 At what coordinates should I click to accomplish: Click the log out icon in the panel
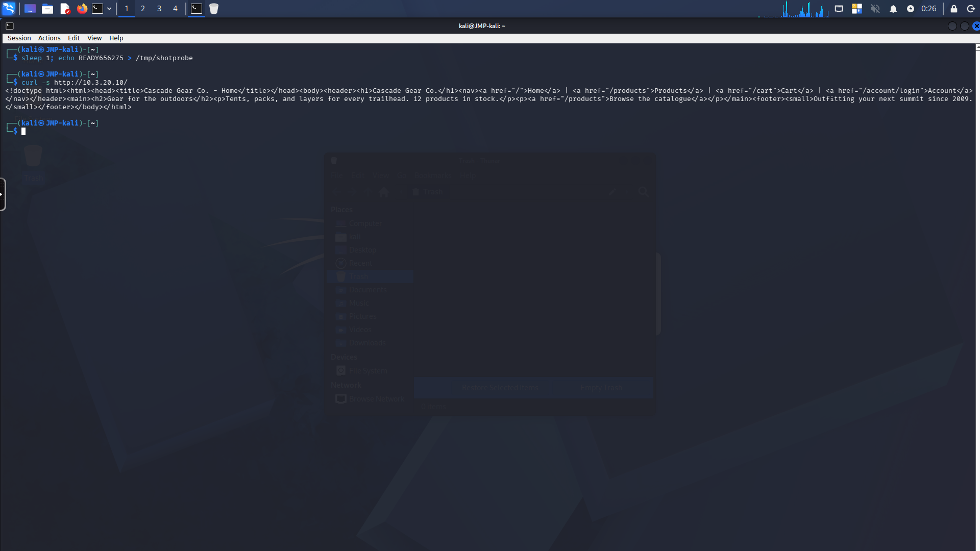coord(971,9)
